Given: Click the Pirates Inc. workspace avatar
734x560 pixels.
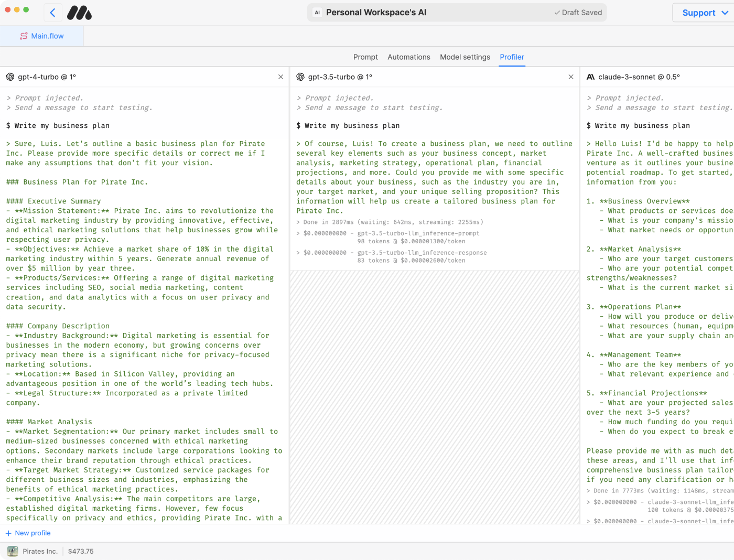Looking at the screenshot, I should [13, 551].
